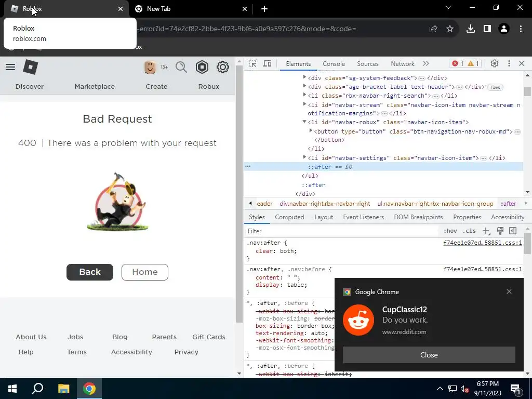Switch to the Network tab
The image size is (532, 399).
coord(403,64)
